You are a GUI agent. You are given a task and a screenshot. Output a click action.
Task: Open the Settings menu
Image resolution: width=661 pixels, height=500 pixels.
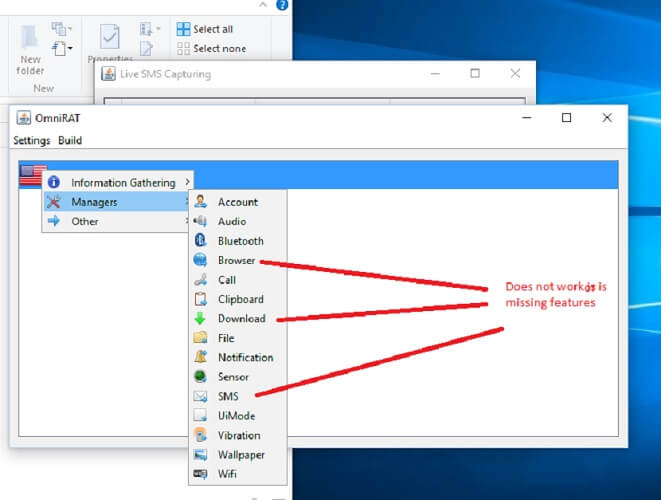(x=32, y=140)
